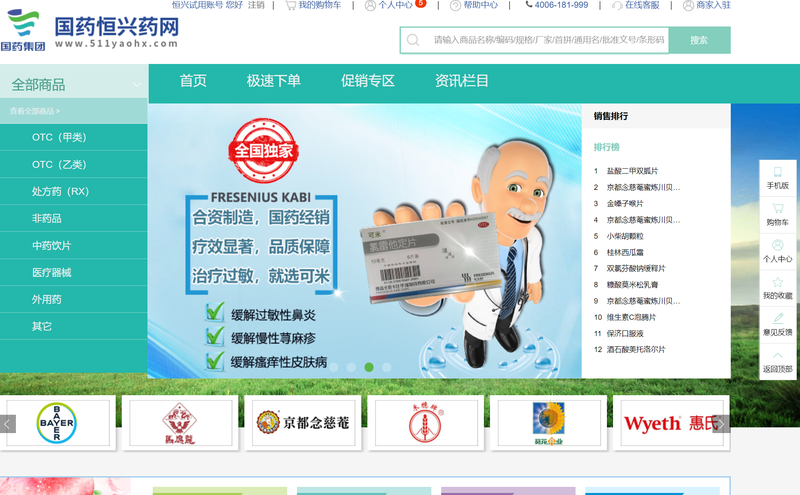Open ranked item 双氯芬酸钠缓释片
This screenshot has height=495, width=800.
coord(636,268)
